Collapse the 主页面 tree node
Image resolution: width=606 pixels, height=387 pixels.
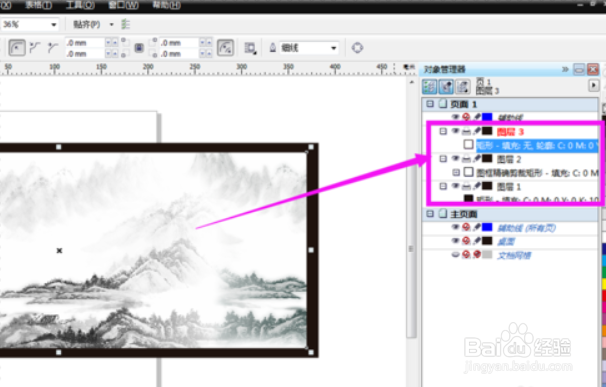(430, 214)
